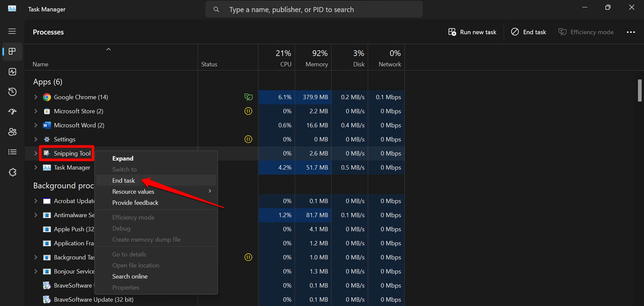
Task: Select End task in context menu
Action: [x=123, y=180]
